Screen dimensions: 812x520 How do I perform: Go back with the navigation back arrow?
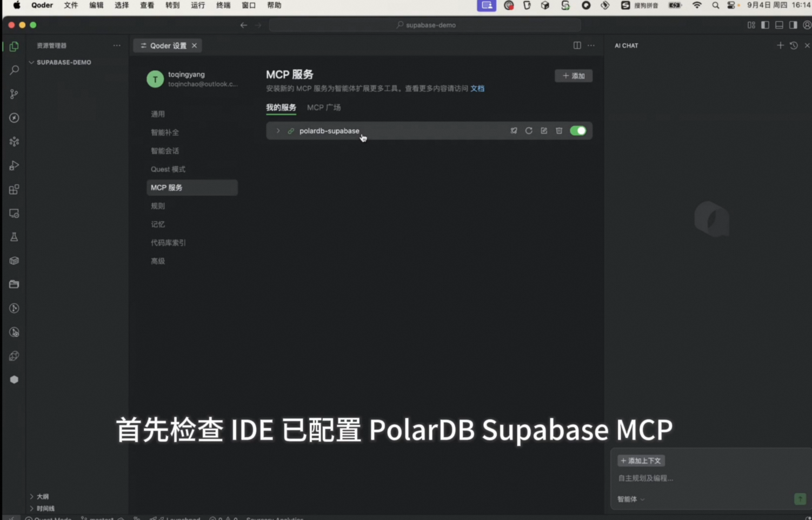(244, 25)
